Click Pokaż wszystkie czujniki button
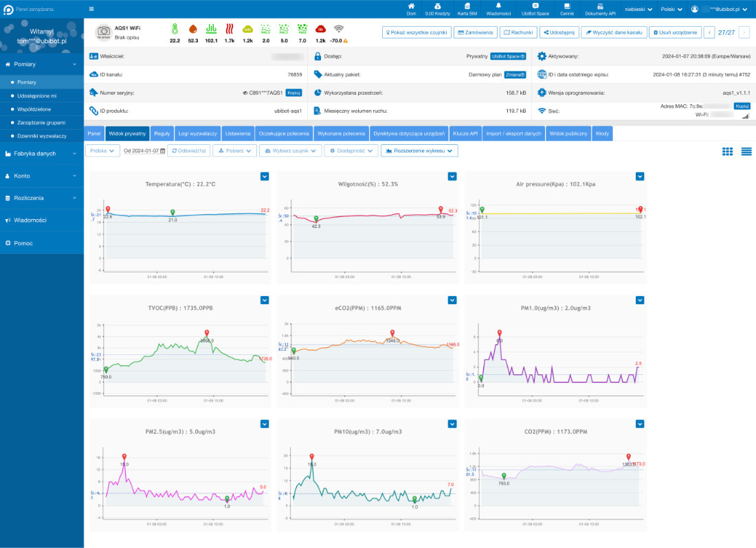Image resolution: width=756 pixels, height=548 pixels. (416, 32)
